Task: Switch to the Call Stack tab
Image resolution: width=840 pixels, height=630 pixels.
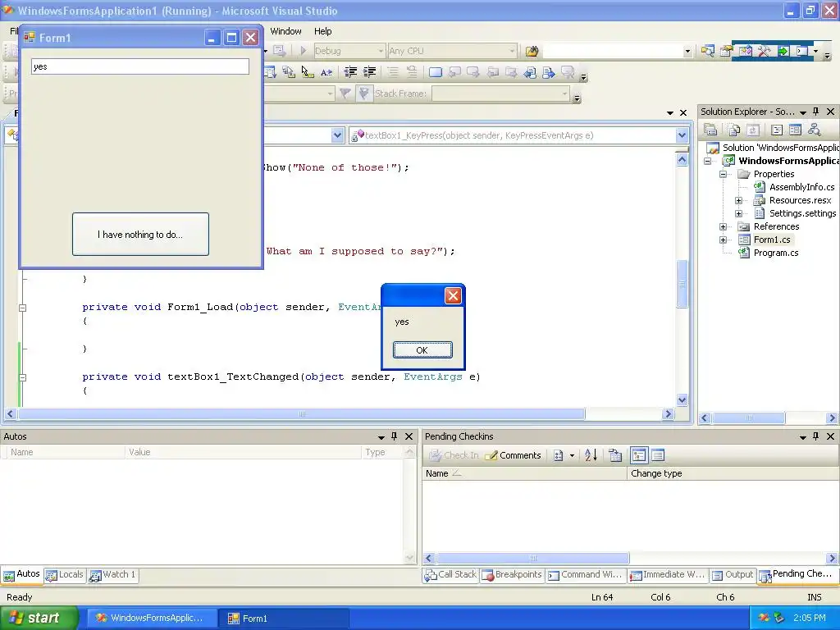Action: click(450, 575)
